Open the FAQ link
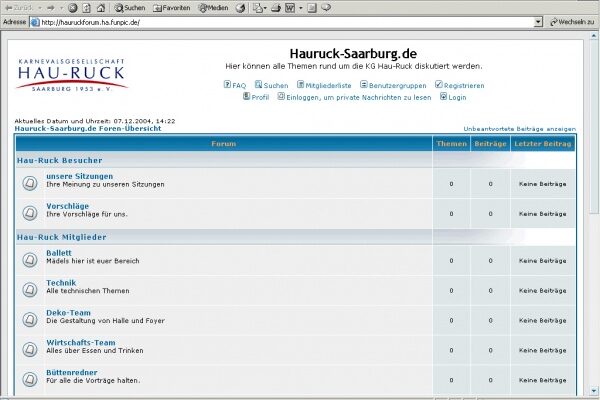The image size is (600, 400). click(x=239, y=86)
